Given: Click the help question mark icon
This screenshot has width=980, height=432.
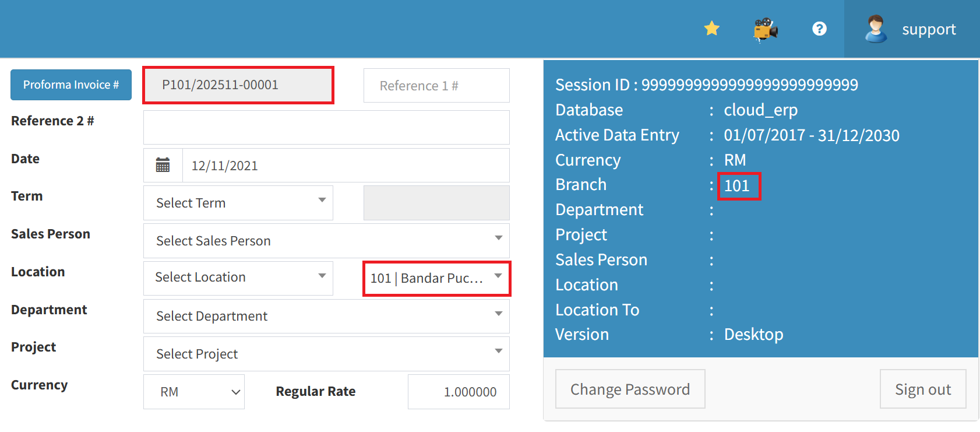Looking at the screenshot, I should 819,29.
